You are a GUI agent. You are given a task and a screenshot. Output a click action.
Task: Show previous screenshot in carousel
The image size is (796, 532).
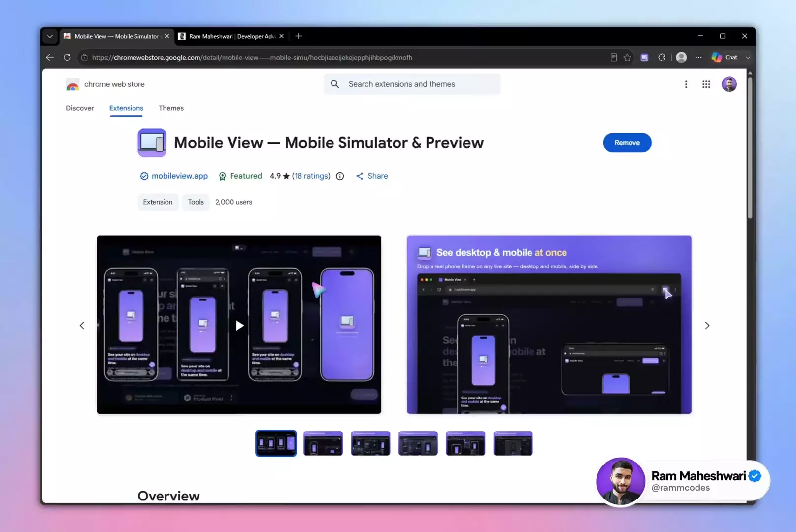pyautogui.click(x=82, y=326)
